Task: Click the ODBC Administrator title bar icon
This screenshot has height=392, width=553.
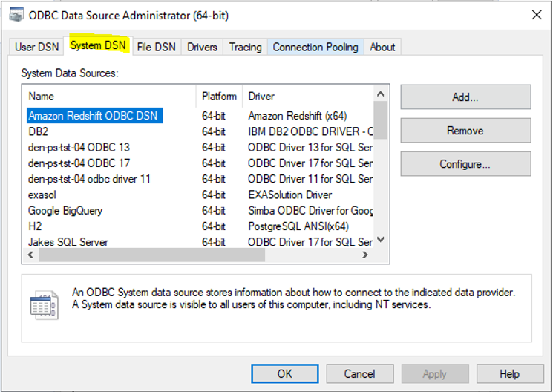Action: 16,15
